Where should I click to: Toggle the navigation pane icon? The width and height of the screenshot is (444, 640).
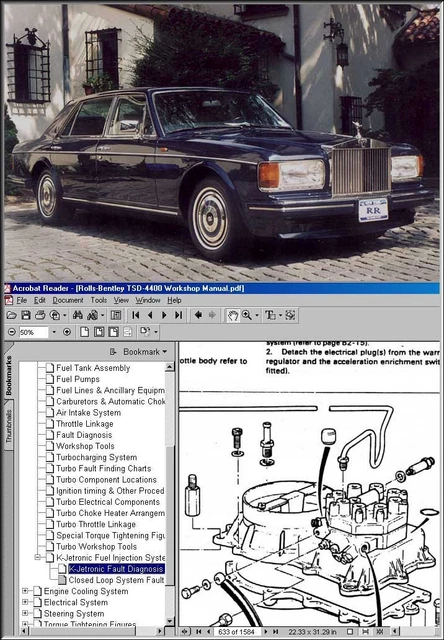pyautogui.click(x=116, y=315)
